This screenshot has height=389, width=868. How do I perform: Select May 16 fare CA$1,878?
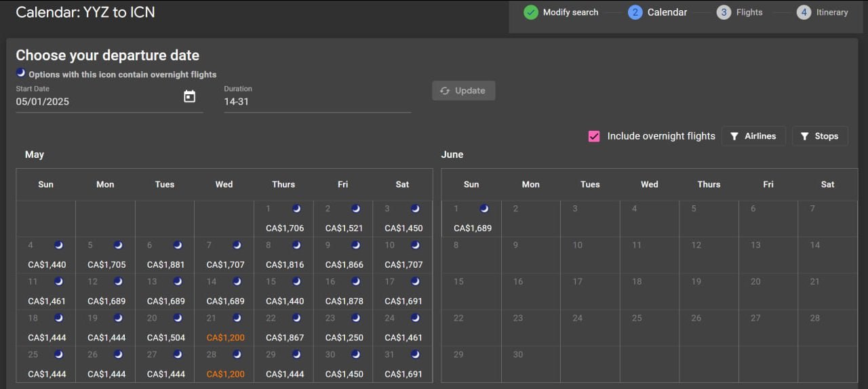(x=344, y=301)
